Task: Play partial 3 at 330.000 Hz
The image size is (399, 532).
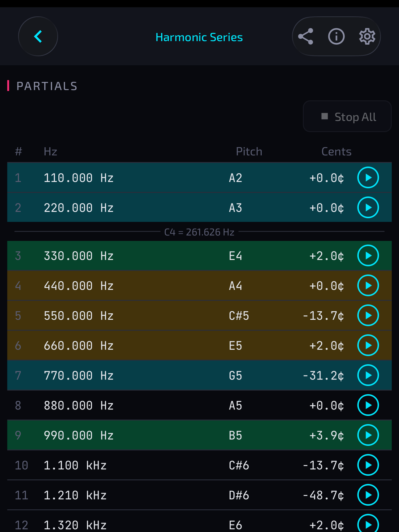Action: point(368,255)
